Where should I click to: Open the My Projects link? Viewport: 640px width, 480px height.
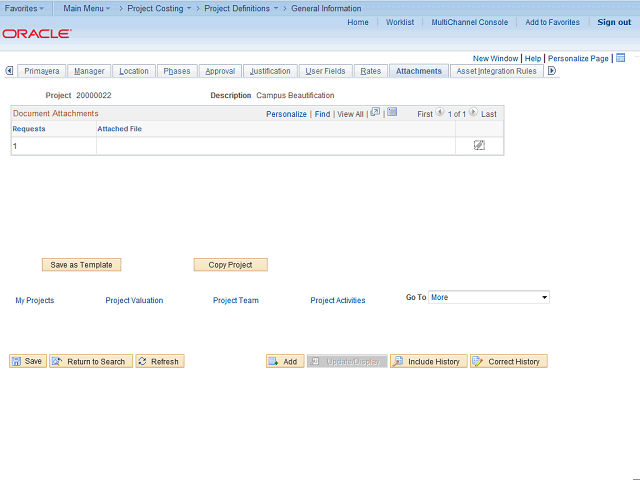tap(35, 300)
